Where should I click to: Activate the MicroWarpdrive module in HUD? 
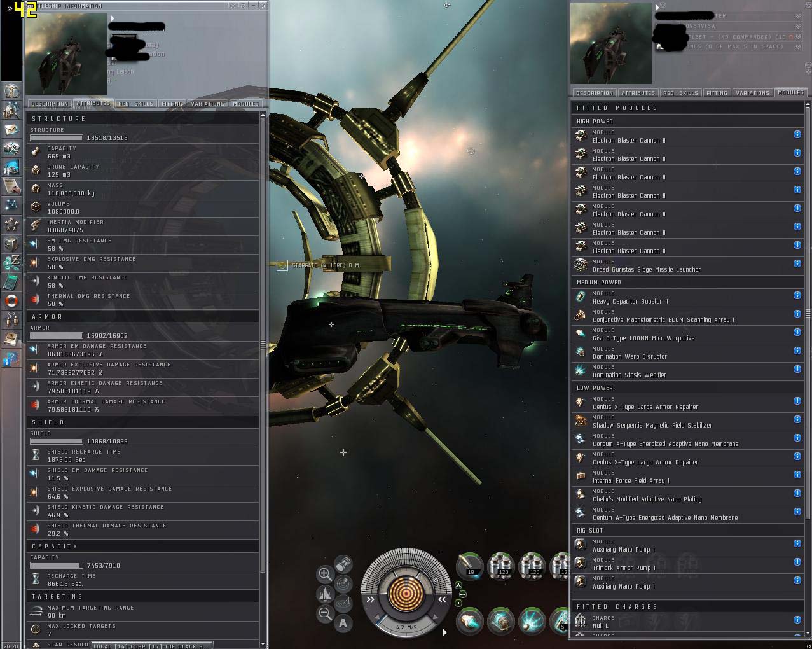click(470, 620)
